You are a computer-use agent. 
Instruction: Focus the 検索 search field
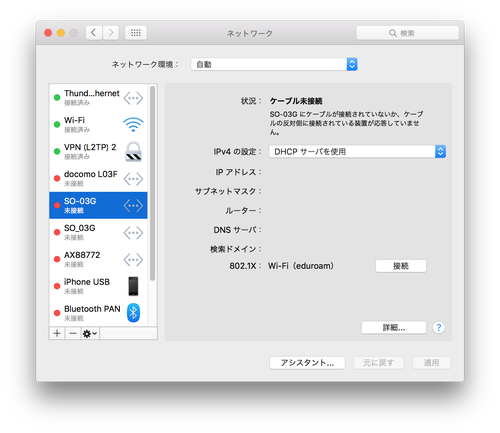click(407, 33)
